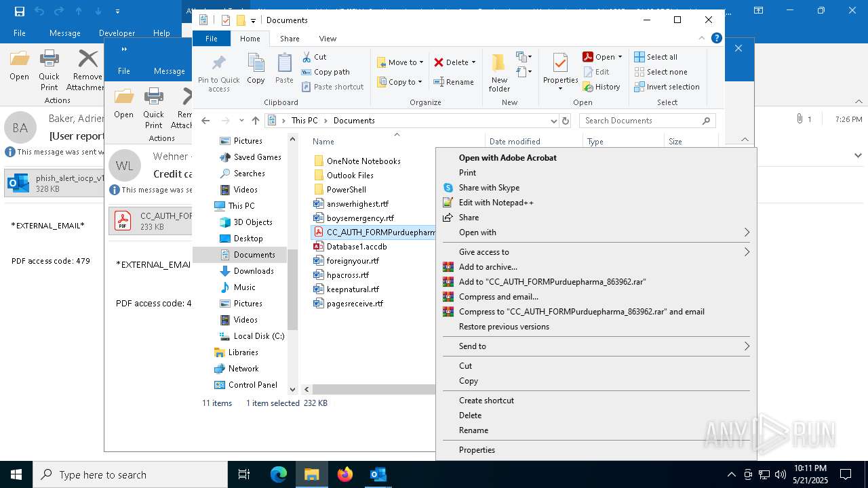Click Copy path in ribbon
Image resolution: width=868 pixels, height=488 pixels.
click(325, 72)
